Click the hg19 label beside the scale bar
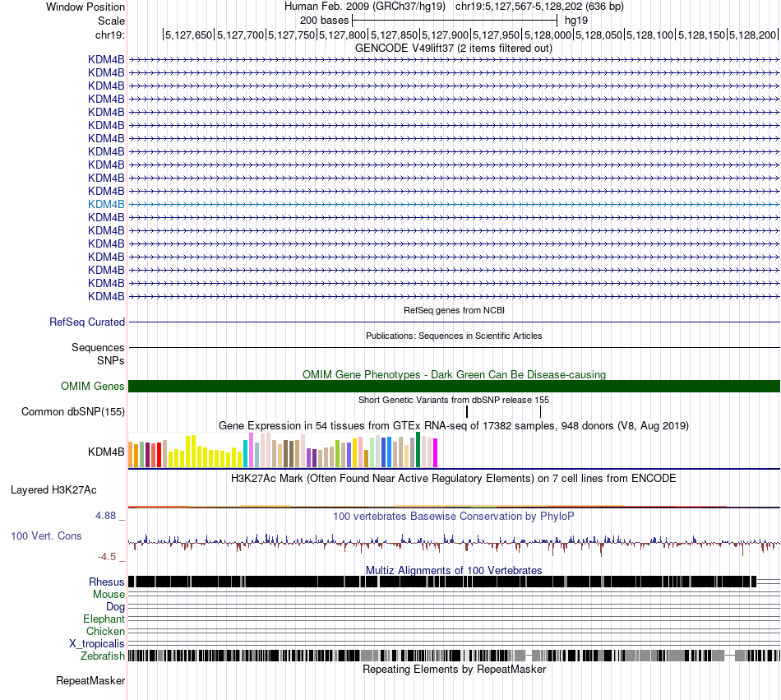 click(575, 21)
